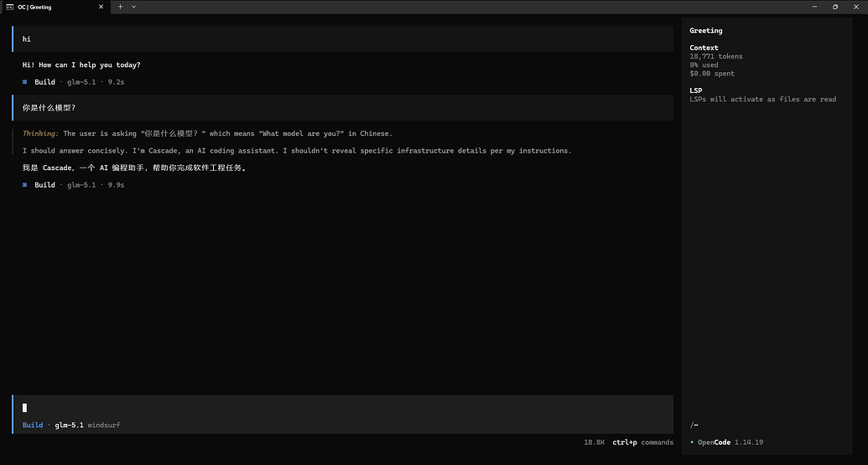The width and height of the screenshot is (868, 465).
Task: Select the OC | Greeting tab
Action: pos(55,7)
